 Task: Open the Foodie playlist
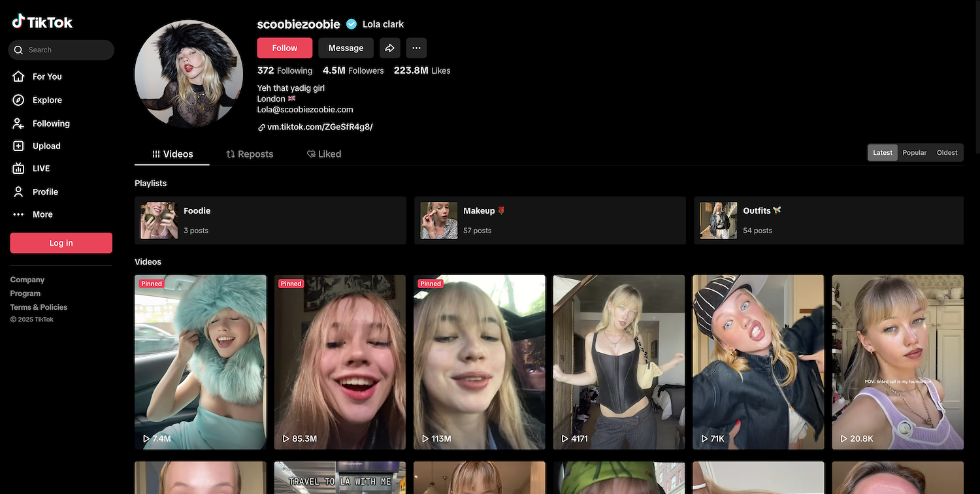tap(270, 220)
